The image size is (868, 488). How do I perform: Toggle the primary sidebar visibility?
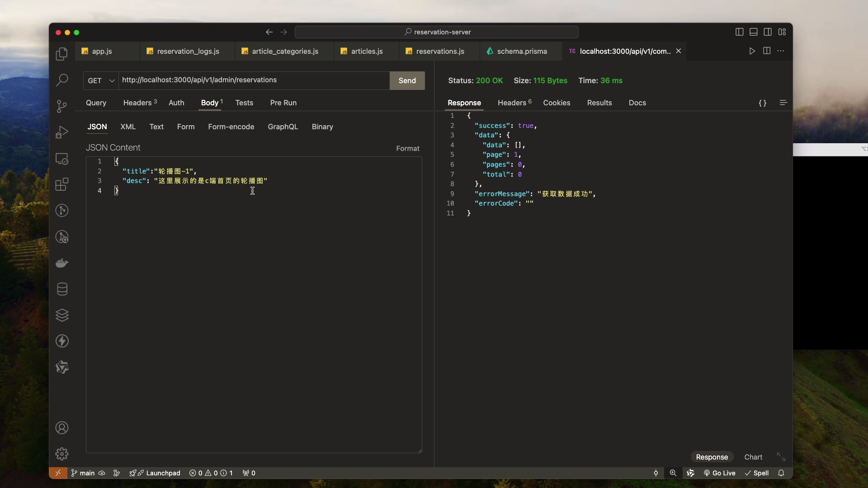[x=739, y=32]
